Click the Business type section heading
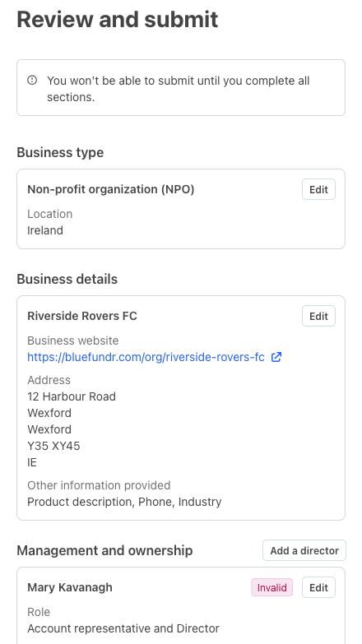Viewport: 362px width, 644px height. [x=60, y=152]
